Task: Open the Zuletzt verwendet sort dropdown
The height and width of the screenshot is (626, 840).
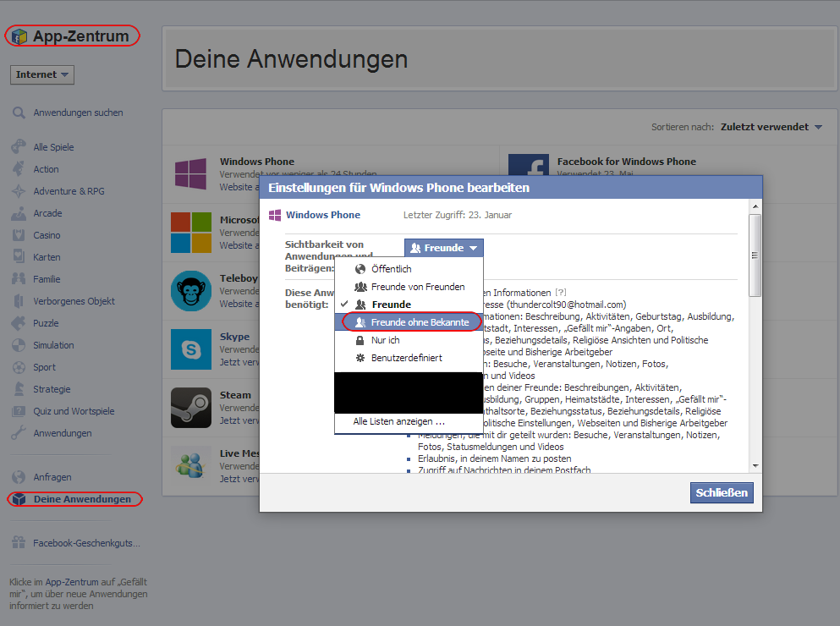Action: pyautogui.click(x=771, y=127)
